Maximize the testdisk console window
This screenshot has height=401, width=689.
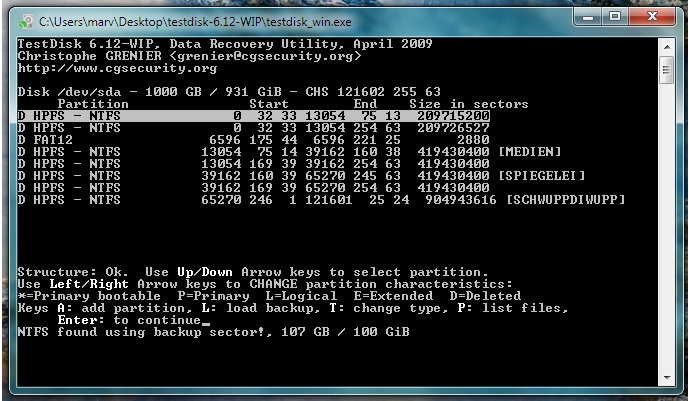point(615,18)
